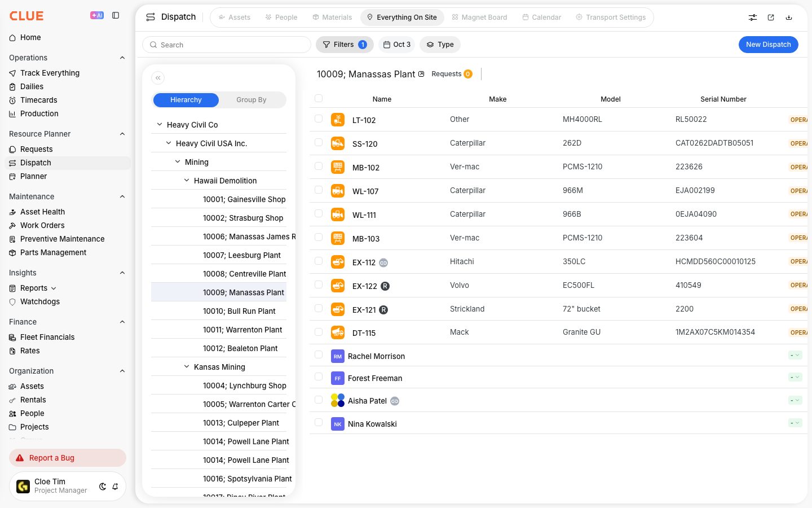Open the Oct 3 date picker
812x508 pixels.
click(397, 45)
